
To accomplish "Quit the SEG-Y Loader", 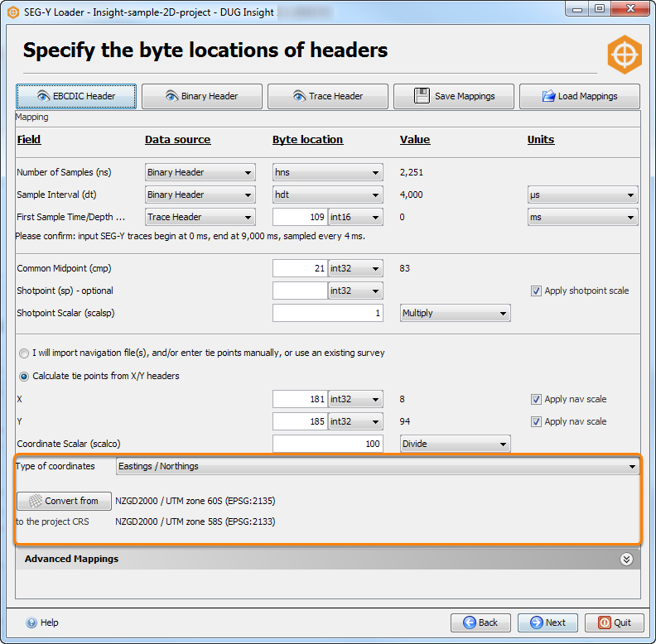I will (x=615, y=622).
